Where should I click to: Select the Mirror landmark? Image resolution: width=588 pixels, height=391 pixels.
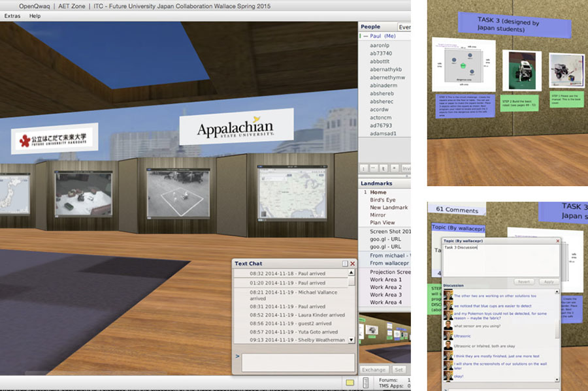pos(378,215)
